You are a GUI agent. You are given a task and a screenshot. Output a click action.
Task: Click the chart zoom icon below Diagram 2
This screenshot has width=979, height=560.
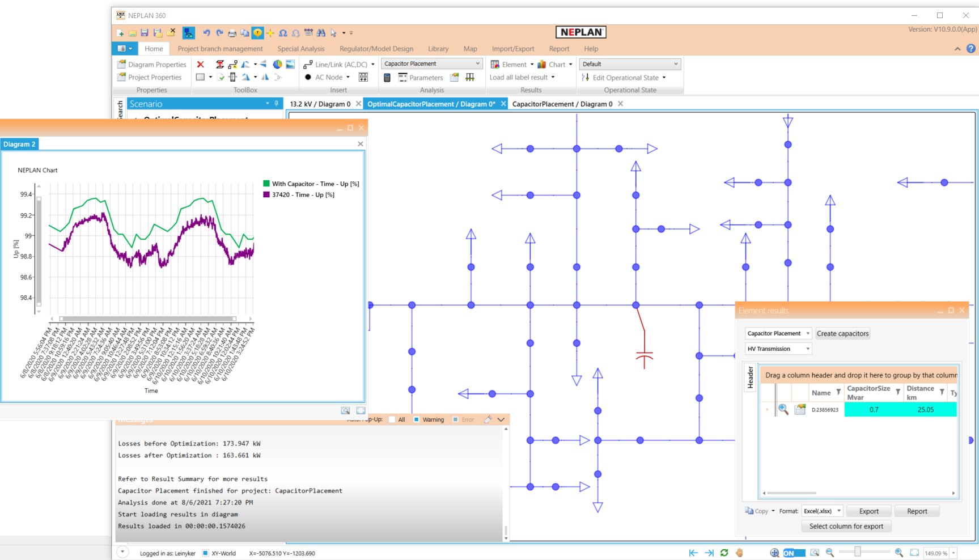(x=345, y=410)
